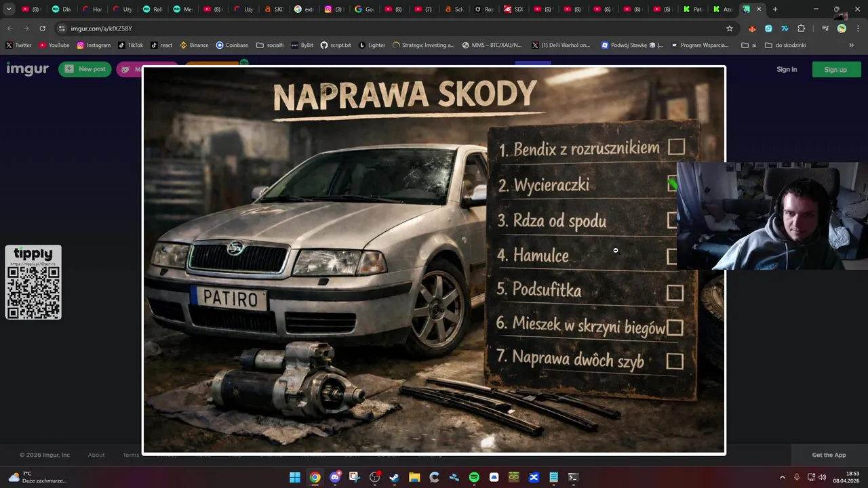
Task: Open the ai bookmarks folder
Action: 749,45
